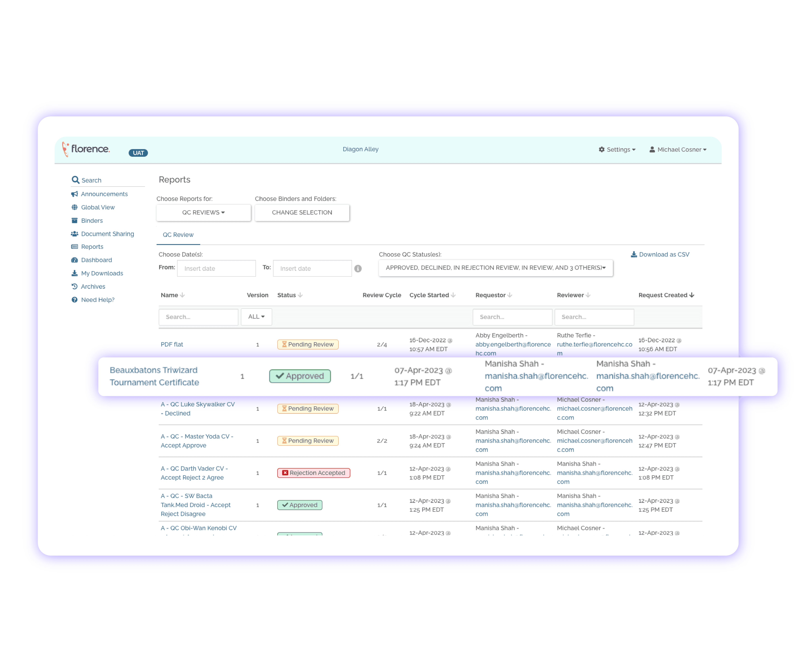Open Binders using the binder icon
Image resolution: width=806 pixels, height=672 pixels.
pyautogui.click(x=74, y=220)
